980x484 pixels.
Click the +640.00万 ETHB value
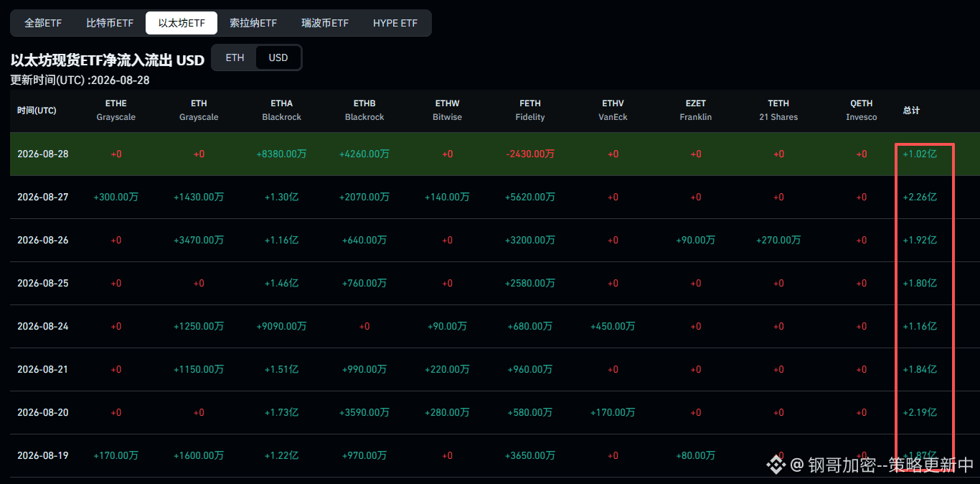pos(364,240)
